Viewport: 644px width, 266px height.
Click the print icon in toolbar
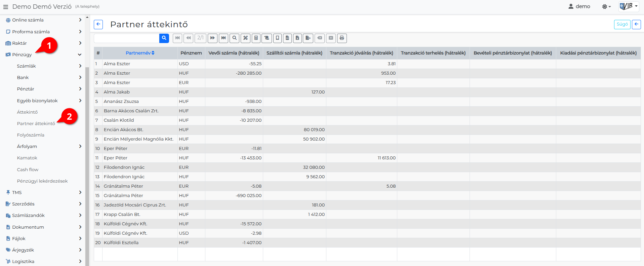click(342, 38)
